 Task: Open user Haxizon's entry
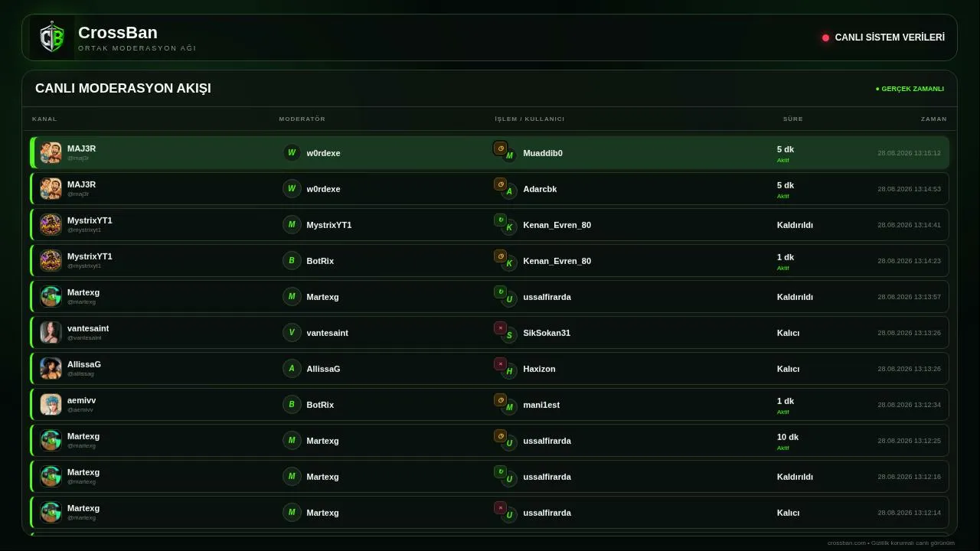[x=539, y=369]
